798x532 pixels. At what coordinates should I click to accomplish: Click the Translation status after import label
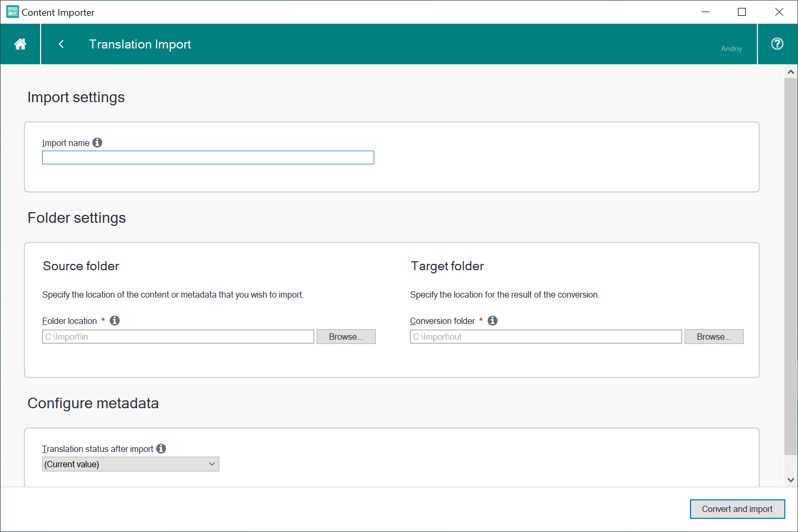(x=98, y=449)
